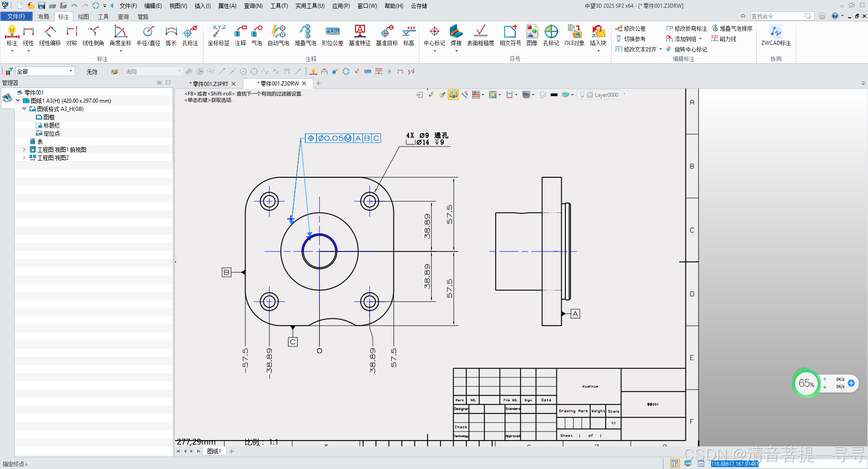Select the 定位点 tree item
This screenshot has width=868, height=469.
point(47,133)
